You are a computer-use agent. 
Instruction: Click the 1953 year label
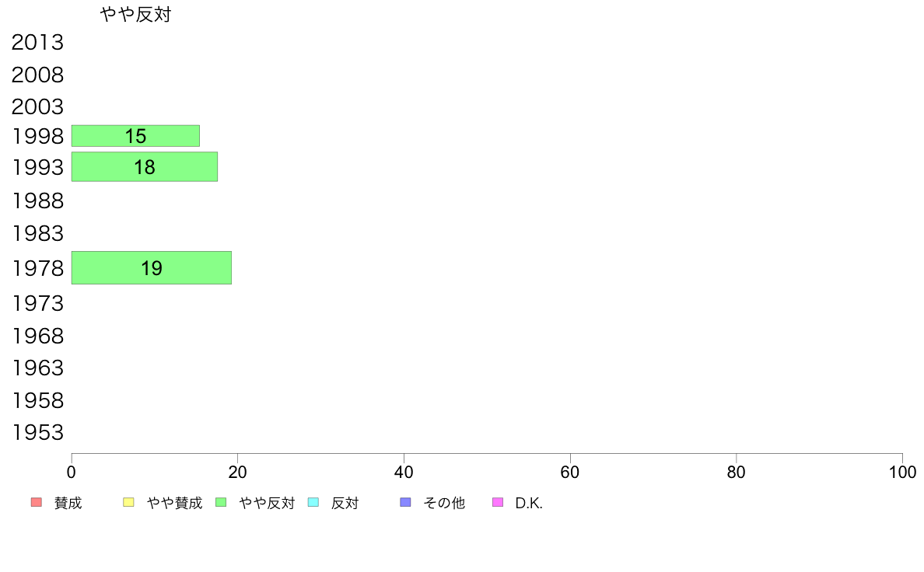click(x=37, y=432)
